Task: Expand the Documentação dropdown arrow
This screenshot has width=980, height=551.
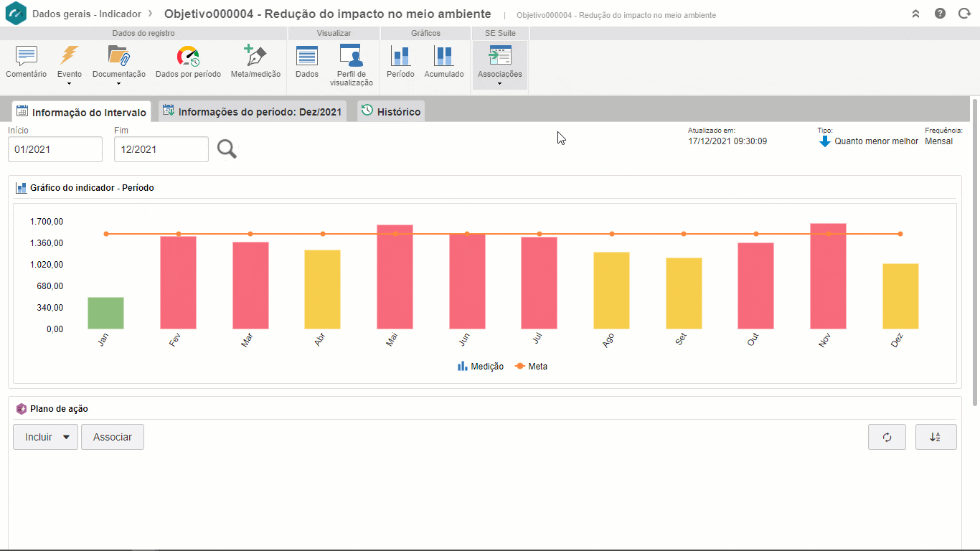Action: (118, 84)
